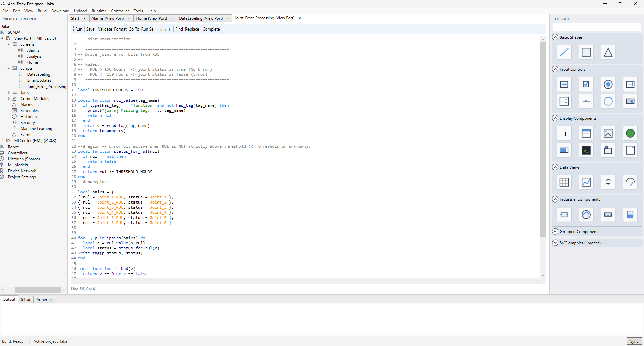Select the Text label display component
This screenshot has height=346, width=644.
click(564, 133)
